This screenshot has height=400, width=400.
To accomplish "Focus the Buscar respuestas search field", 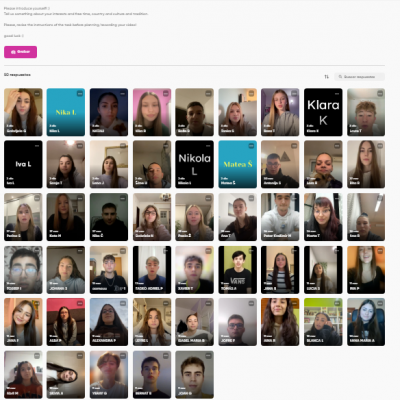I will [359, 77].
